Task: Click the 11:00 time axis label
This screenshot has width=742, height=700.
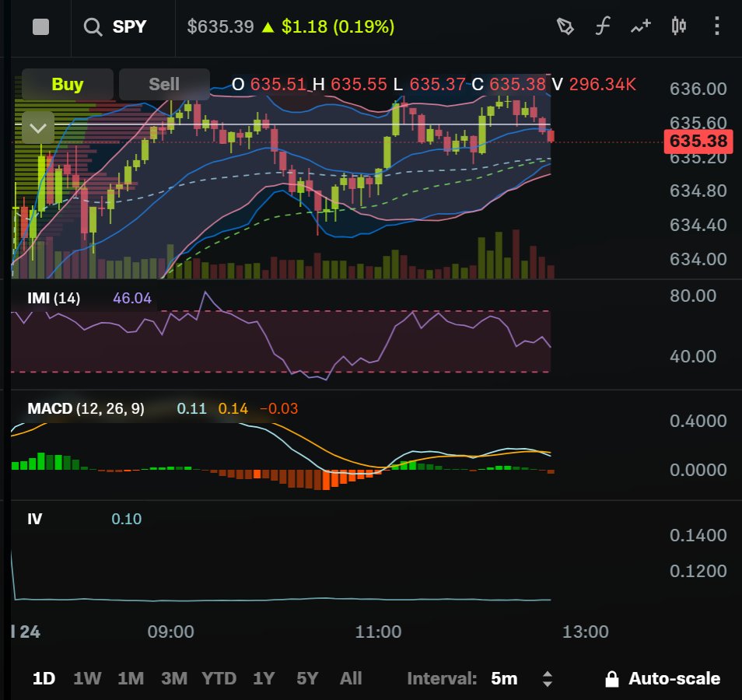Action: pos(378,632)
